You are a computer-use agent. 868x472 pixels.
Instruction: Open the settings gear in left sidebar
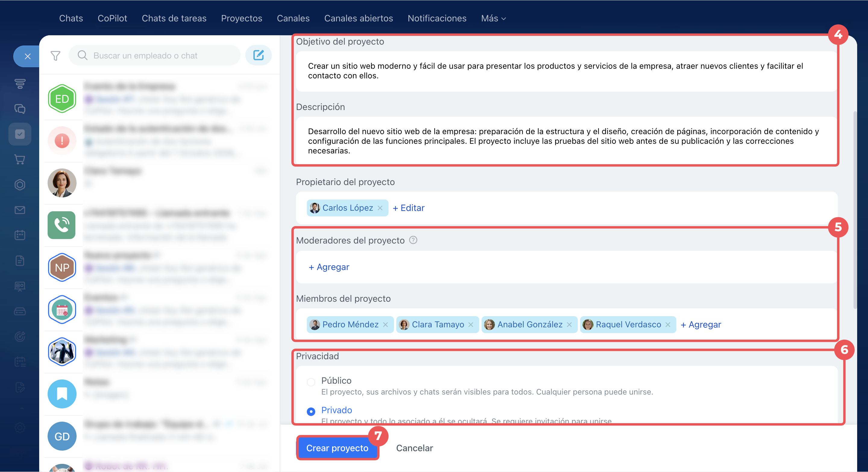point(20,427)
